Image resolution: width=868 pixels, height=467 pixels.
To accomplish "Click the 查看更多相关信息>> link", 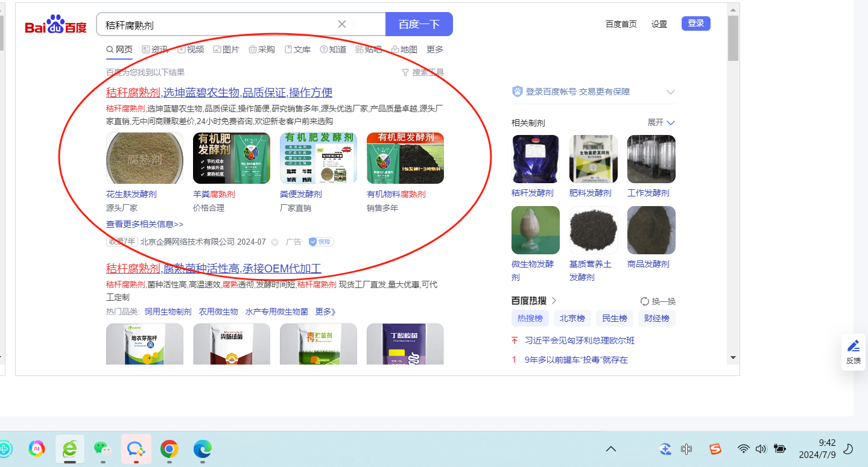I will 145,224.
